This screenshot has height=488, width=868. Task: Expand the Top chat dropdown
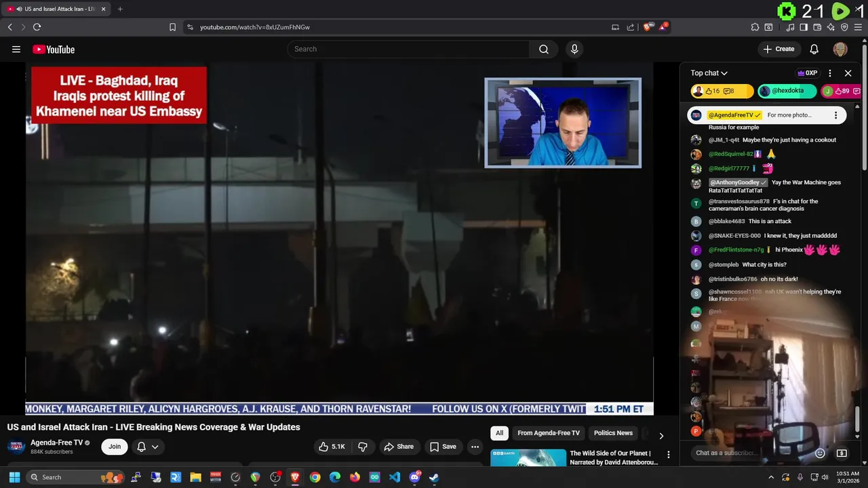pos(709,73)
